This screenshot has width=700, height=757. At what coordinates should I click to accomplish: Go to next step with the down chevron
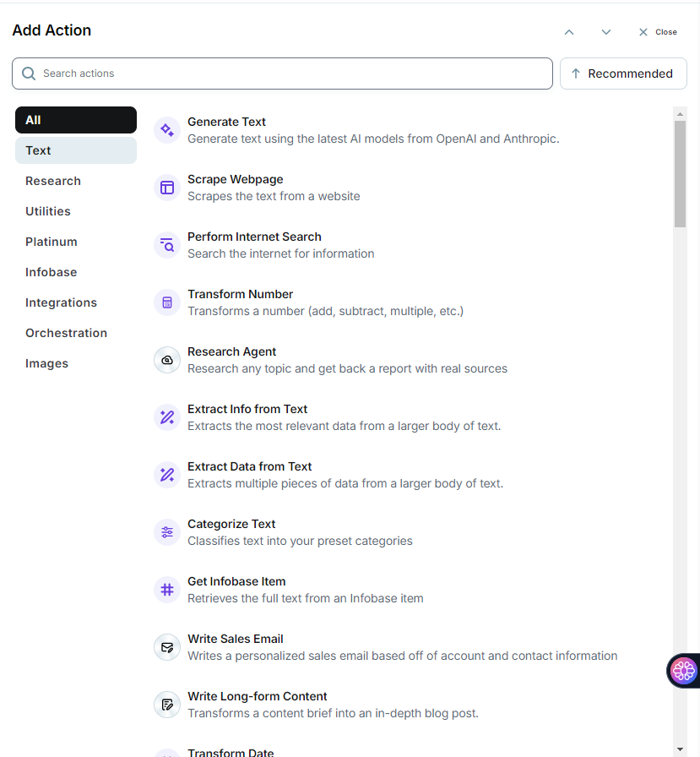606,32
